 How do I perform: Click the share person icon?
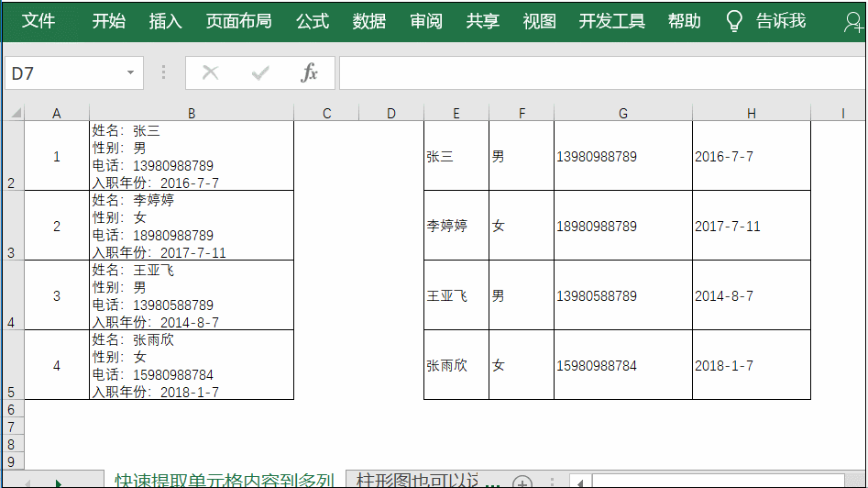[853, 22]
